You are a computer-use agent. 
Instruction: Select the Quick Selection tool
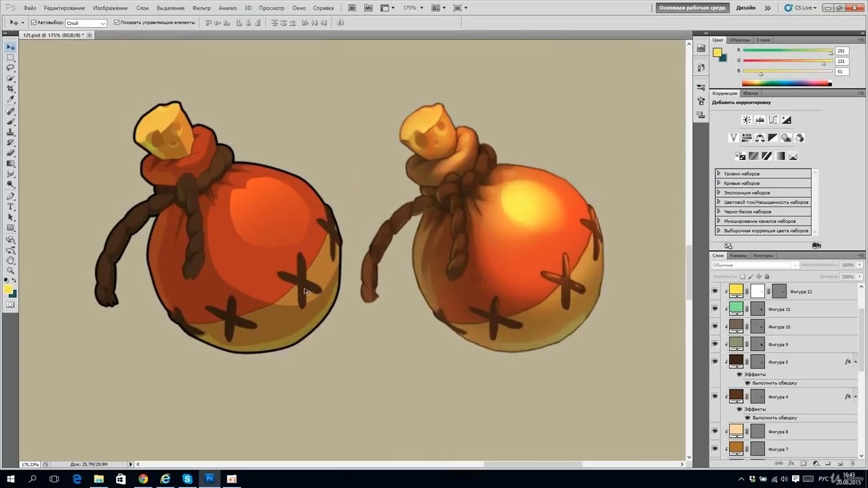tap(11, 79)
